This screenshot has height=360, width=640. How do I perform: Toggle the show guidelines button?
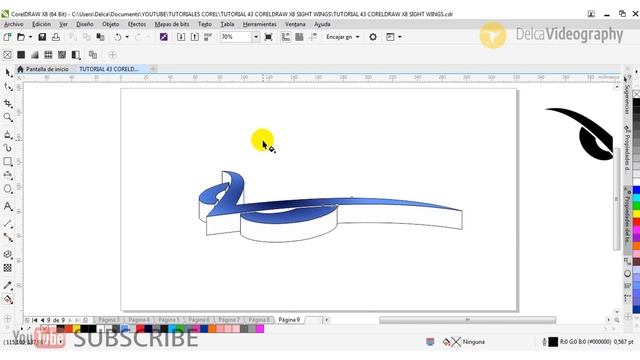coord(313,37)
